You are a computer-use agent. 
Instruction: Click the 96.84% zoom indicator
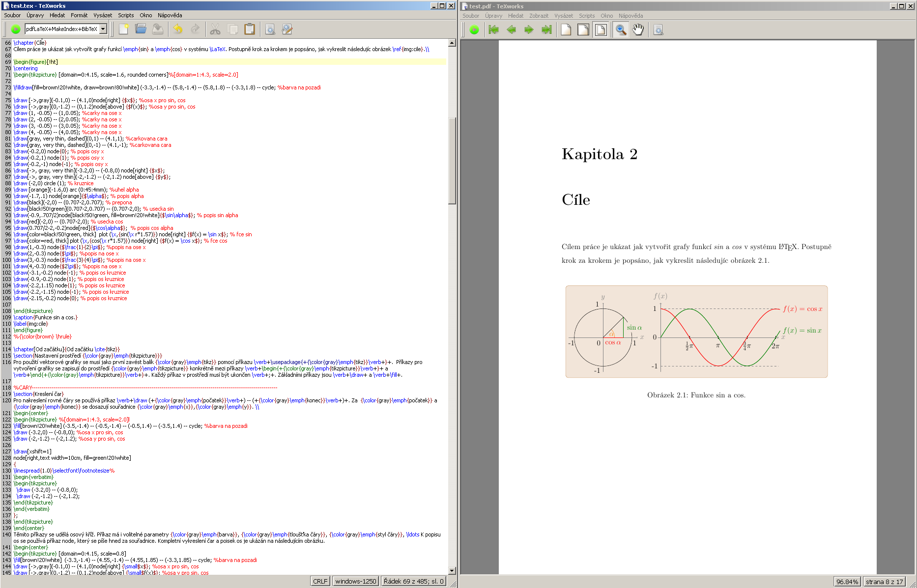(x=847, y=582)
